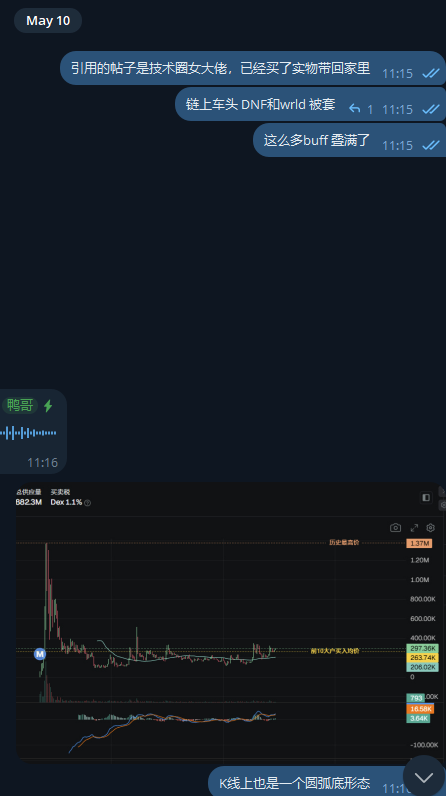The width and height of the screenshot is (446, 796).
Task: Play 鸭哥 voice message waveform
Action: (x=28, y=433)
